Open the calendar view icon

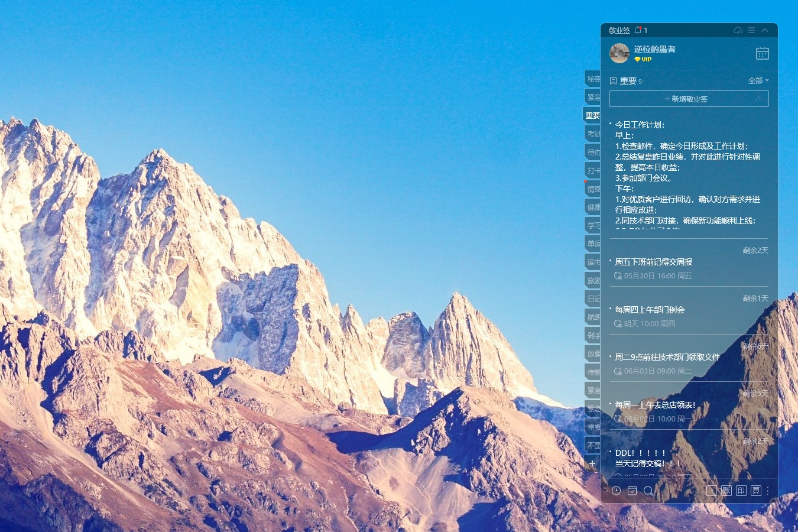[762, 54]
